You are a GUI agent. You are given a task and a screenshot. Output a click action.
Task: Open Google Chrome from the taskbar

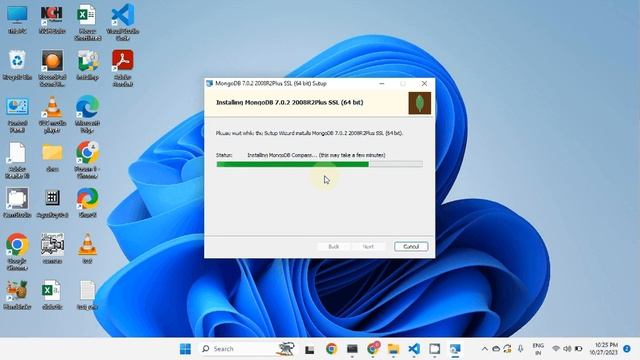click(x=331, y=349)
